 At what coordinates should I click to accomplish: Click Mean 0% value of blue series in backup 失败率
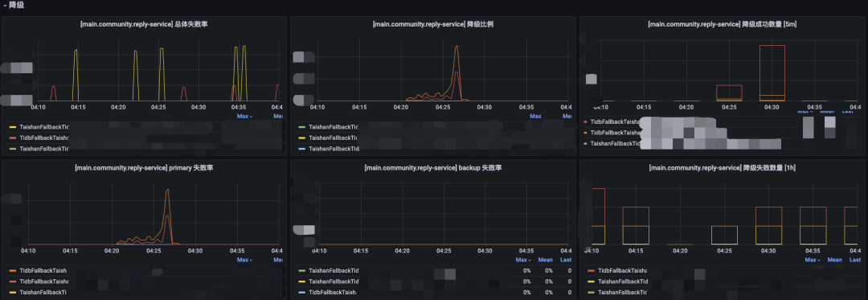(549, 292)
